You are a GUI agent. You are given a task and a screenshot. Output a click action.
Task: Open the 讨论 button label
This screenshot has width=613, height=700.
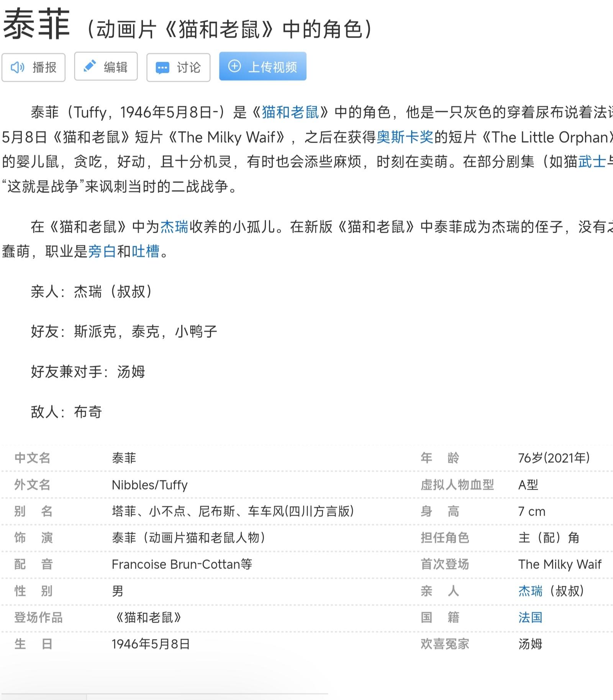188,68
